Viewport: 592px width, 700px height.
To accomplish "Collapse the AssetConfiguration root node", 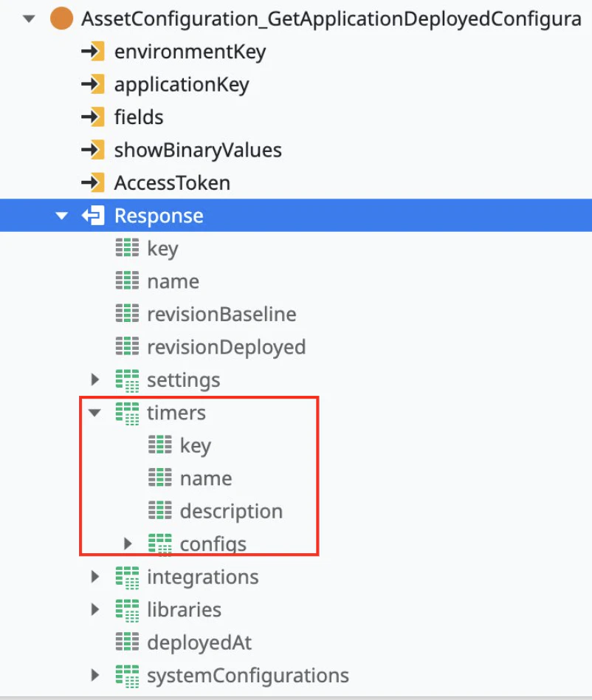I will click(29, 18).
